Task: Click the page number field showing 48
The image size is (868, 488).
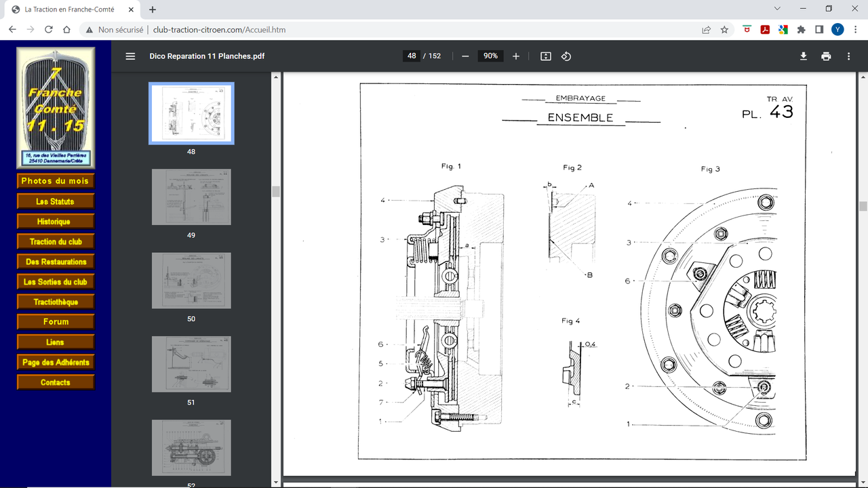Action: pos(412,56)
